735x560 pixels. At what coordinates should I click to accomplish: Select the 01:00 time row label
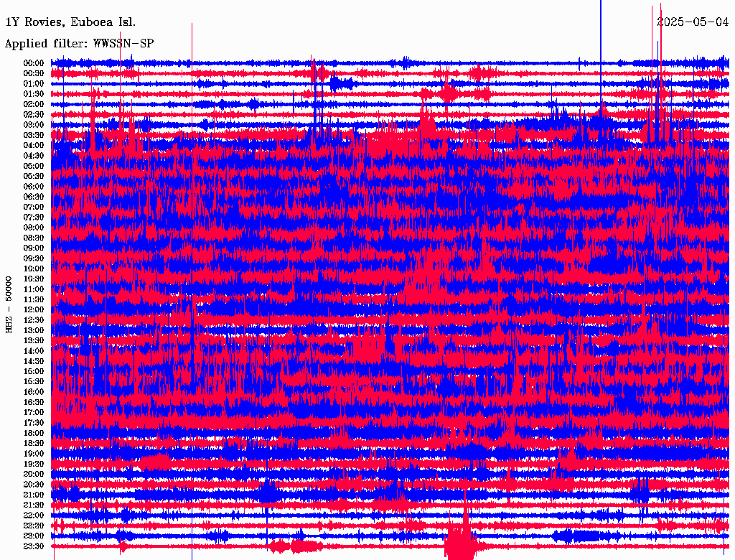pyautogui.click(x=34, y=83)
